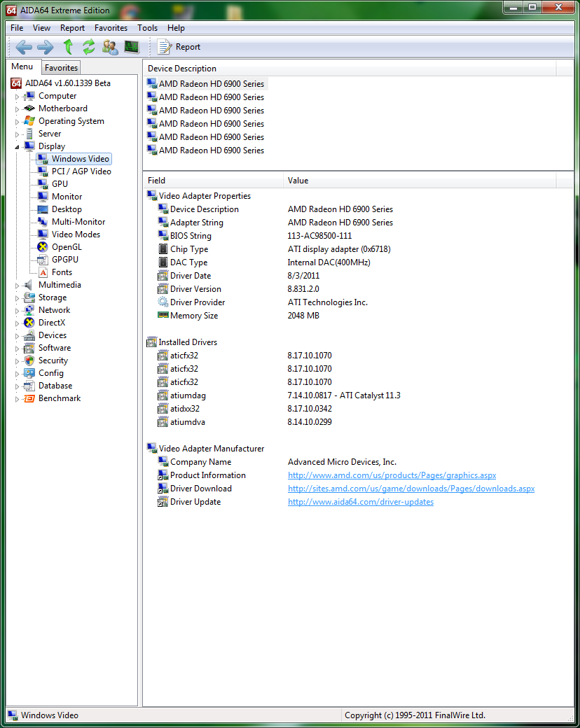Open the Monitor tree item
The height and width of the screenshot is (728, 580).
pos(67,197)
